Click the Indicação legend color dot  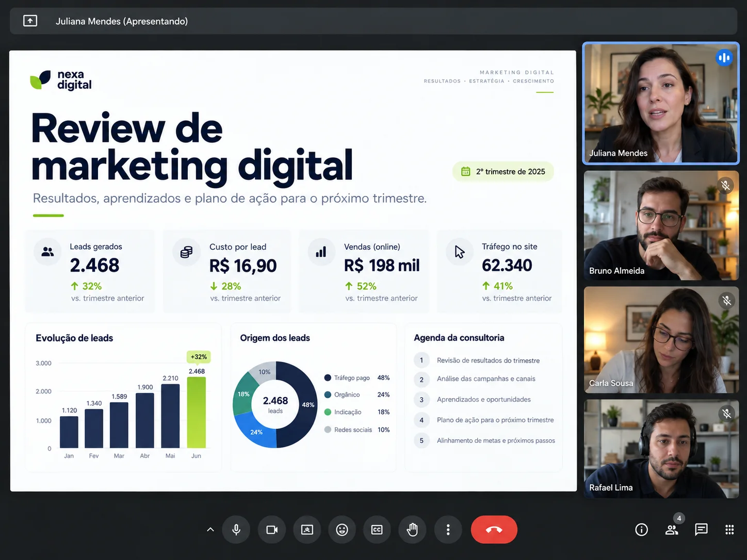coord(328,412)
